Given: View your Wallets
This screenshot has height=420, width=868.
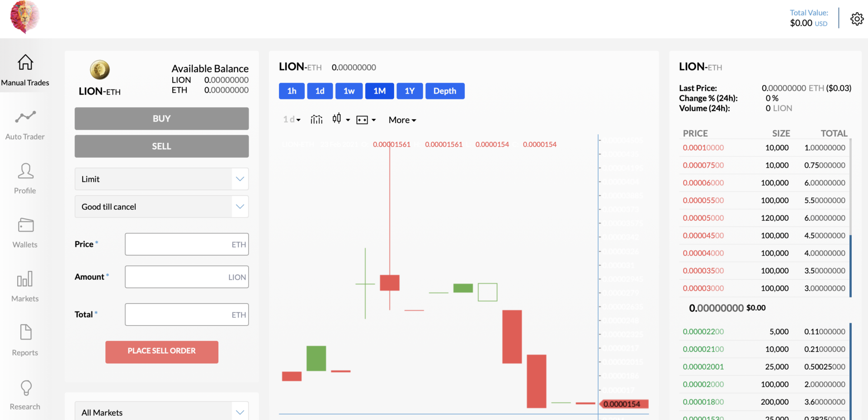Looking at the screenshot, I should (x=25, y=232).
